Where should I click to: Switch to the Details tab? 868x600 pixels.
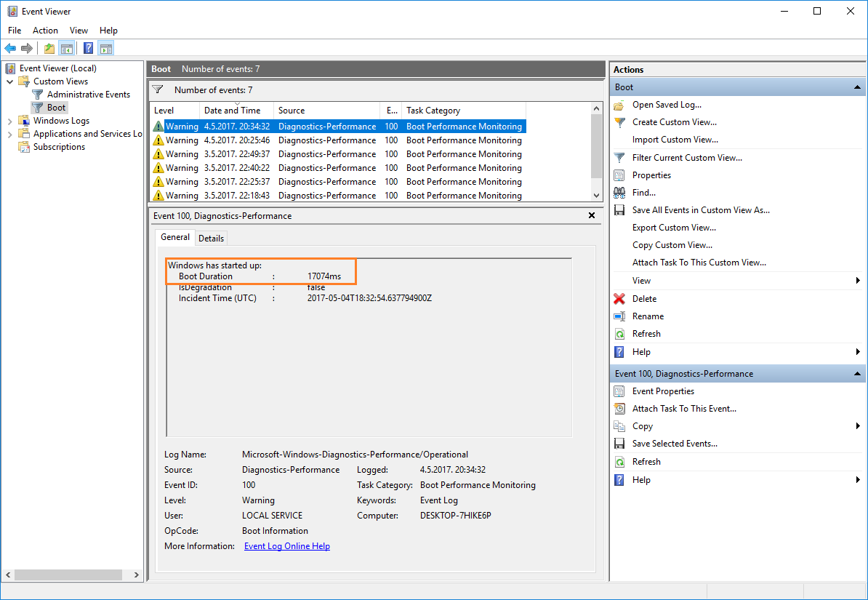212,239
